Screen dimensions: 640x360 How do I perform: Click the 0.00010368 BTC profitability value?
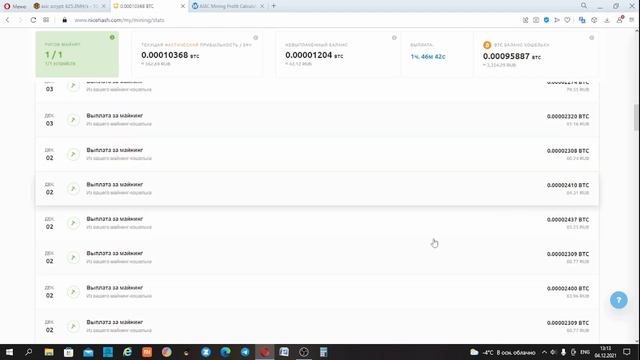point(170,55)
